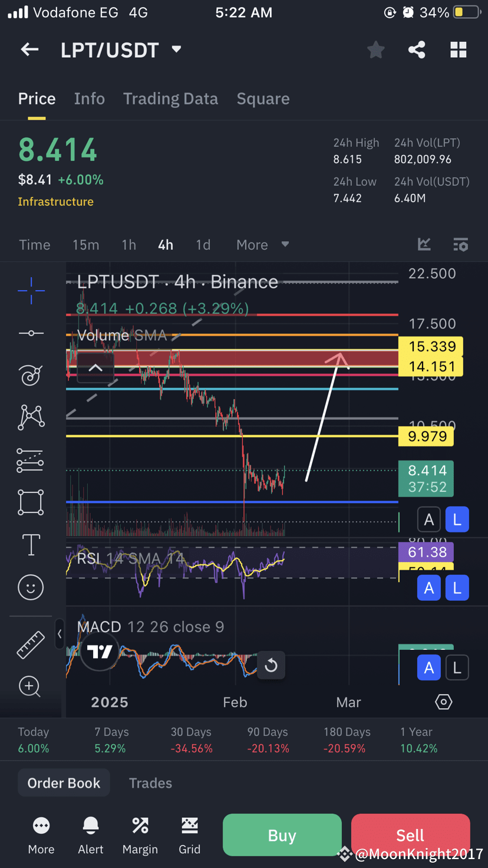This screenshot has height=868, width=488.
Task: Select the ruler measure tool
Action: 30,645
